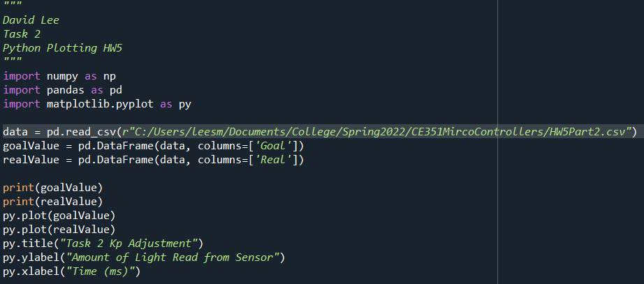644x284 pixels.
Task: Click the author name 'David Lee' comment
Action: (31, 20)
